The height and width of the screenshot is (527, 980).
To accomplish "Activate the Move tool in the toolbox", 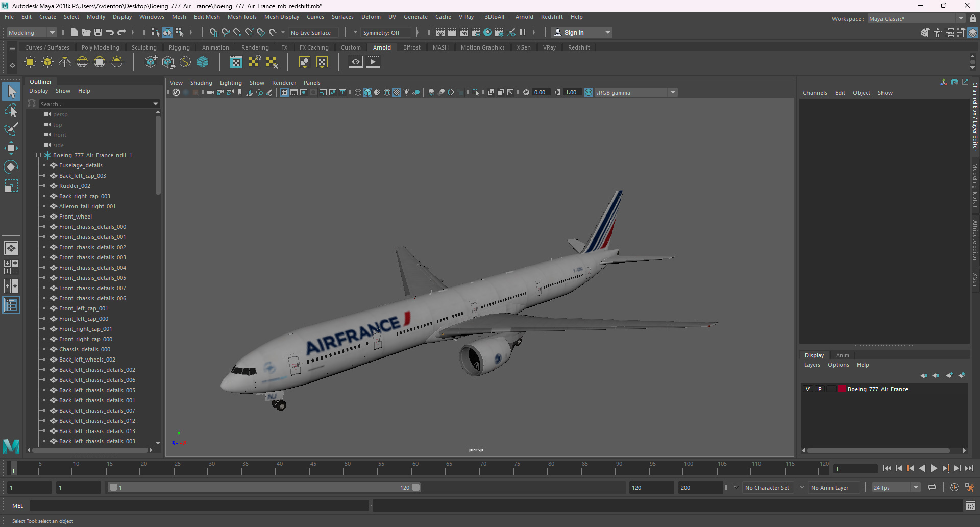I will pos(11,148).
